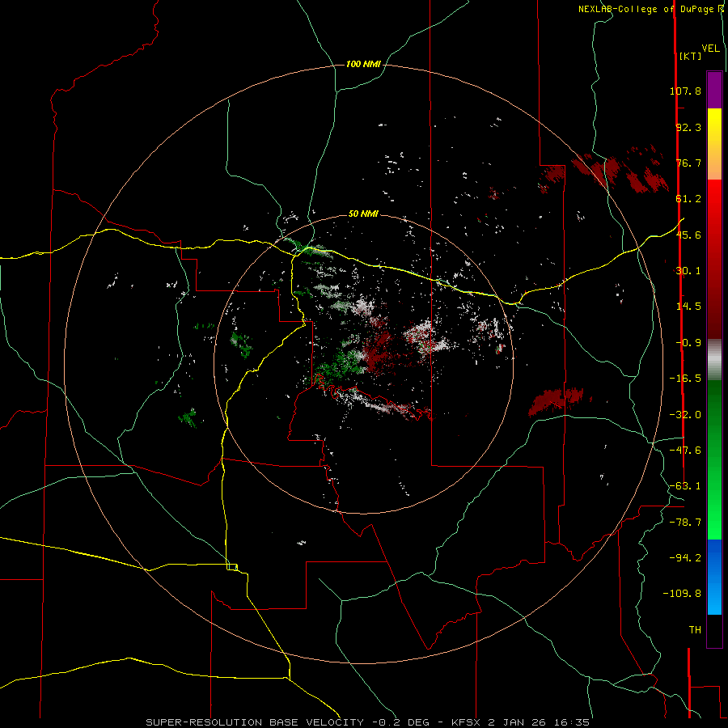Click the Super-Resolution Base Velocity caption
728x728 pixels.
pos(368,722)
